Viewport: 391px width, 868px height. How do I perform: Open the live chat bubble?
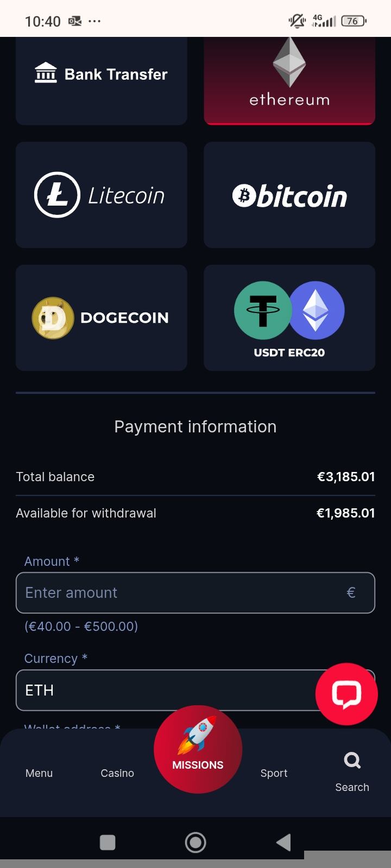click(346, 694)
